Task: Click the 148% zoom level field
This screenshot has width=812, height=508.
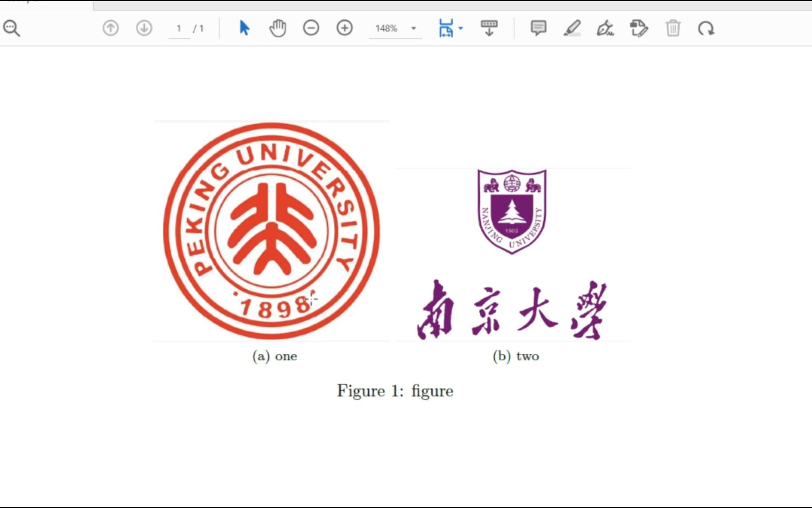Action: click(x=387, y=29)
